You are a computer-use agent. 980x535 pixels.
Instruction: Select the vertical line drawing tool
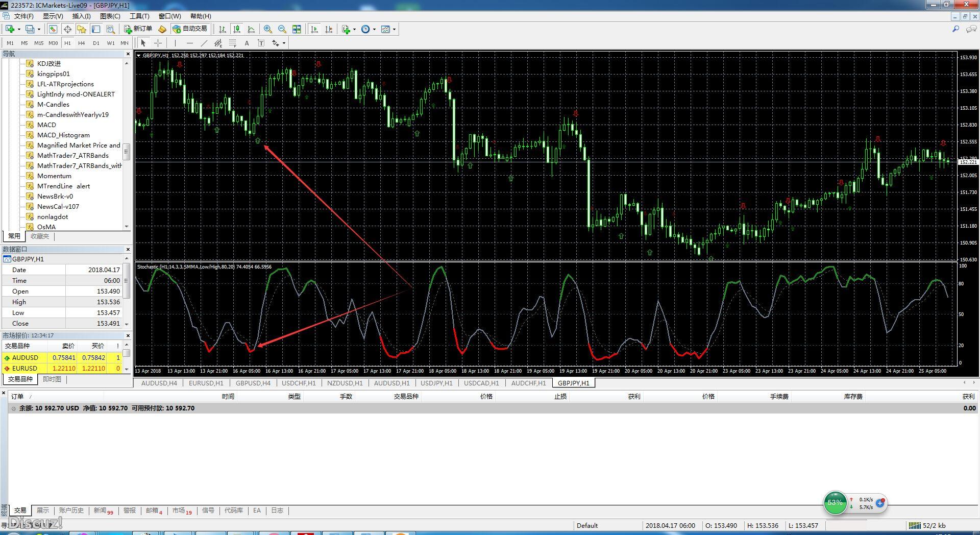[x=175, y=43]
